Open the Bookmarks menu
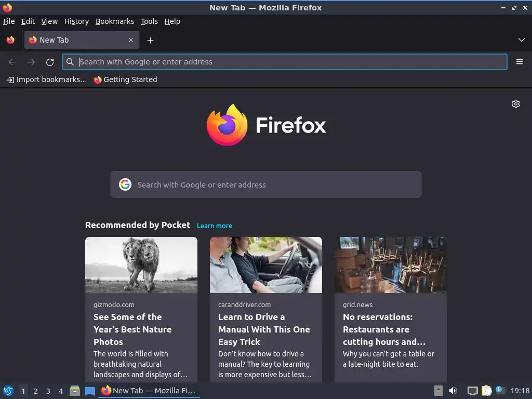Viewport: 532px width, 399px height. click(115, 21)
